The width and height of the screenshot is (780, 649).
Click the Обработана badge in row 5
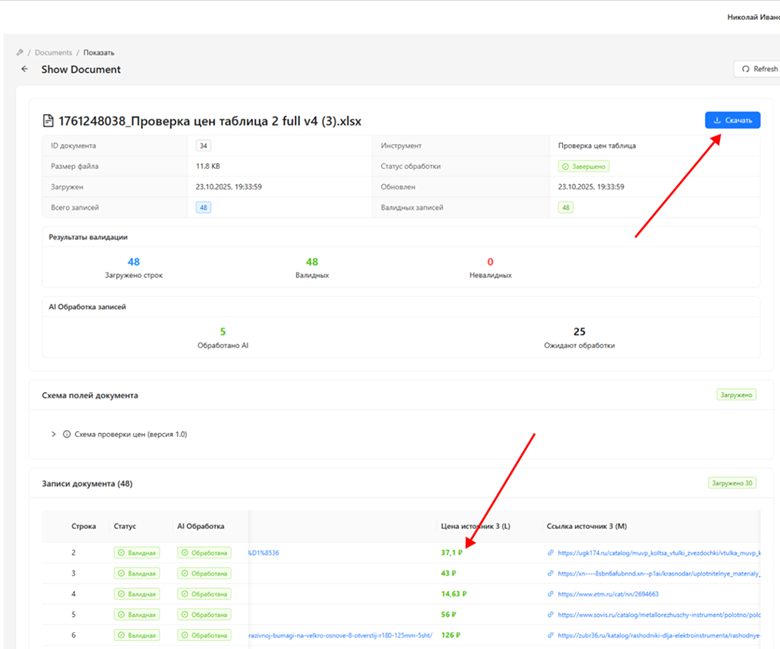[204, 615]
